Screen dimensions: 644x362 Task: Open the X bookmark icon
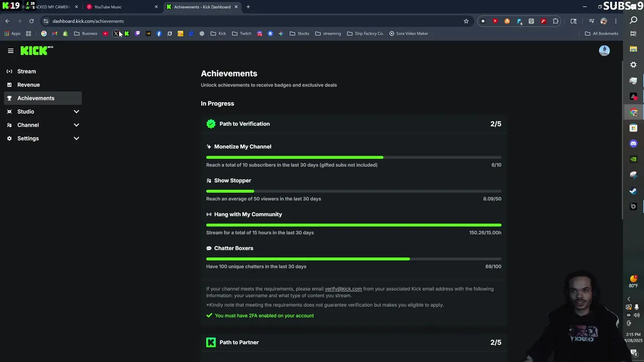[x=116, y=34]
